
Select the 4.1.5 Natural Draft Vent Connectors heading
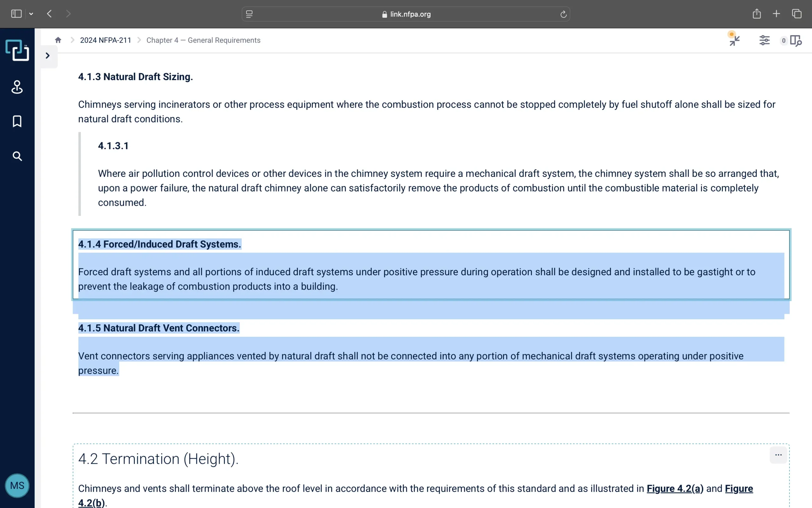pos(159,328)
